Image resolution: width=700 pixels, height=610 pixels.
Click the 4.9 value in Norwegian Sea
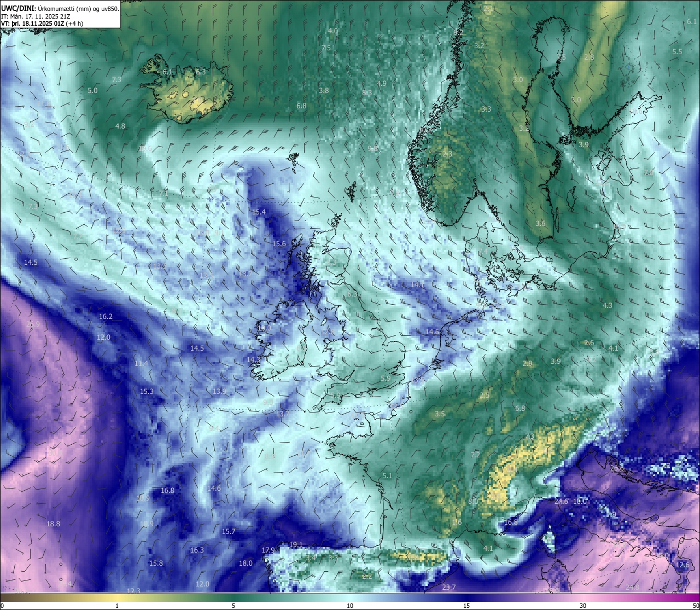tap(382, 83)
